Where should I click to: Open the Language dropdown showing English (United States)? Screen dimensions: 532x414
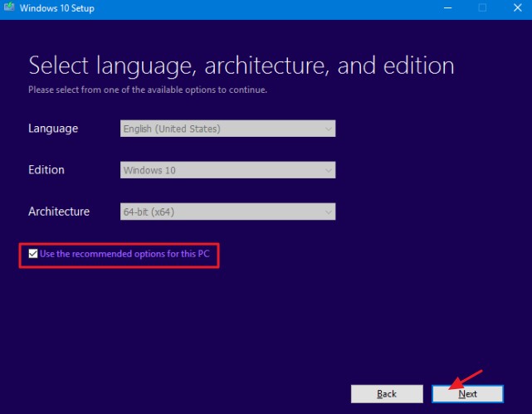click(227, 129)
